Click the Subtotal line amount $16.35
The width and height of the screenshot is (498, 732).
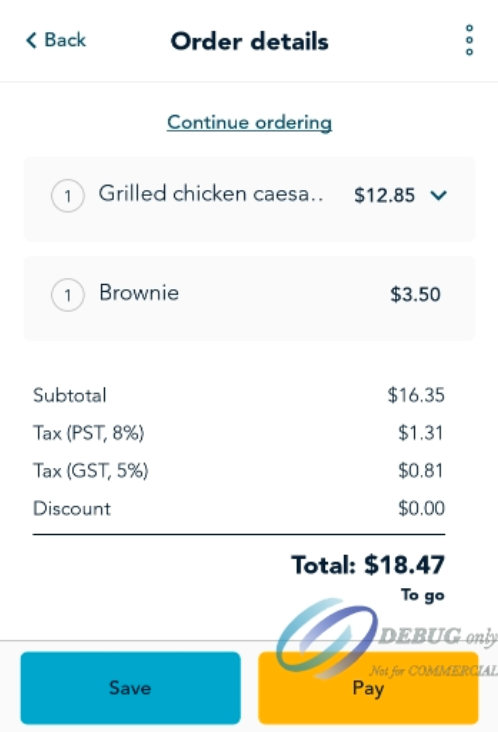pos(416,395)
